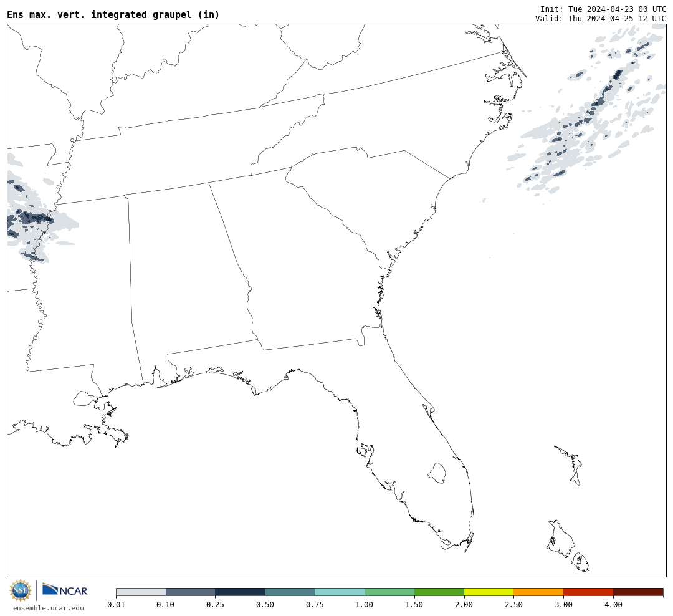Image resolution: width=673 pixels, height=616 pixels.
Task: Click Lake Pontchartrain outline in Louisiana
Action: pyautogui.click(x=84, y=398)
